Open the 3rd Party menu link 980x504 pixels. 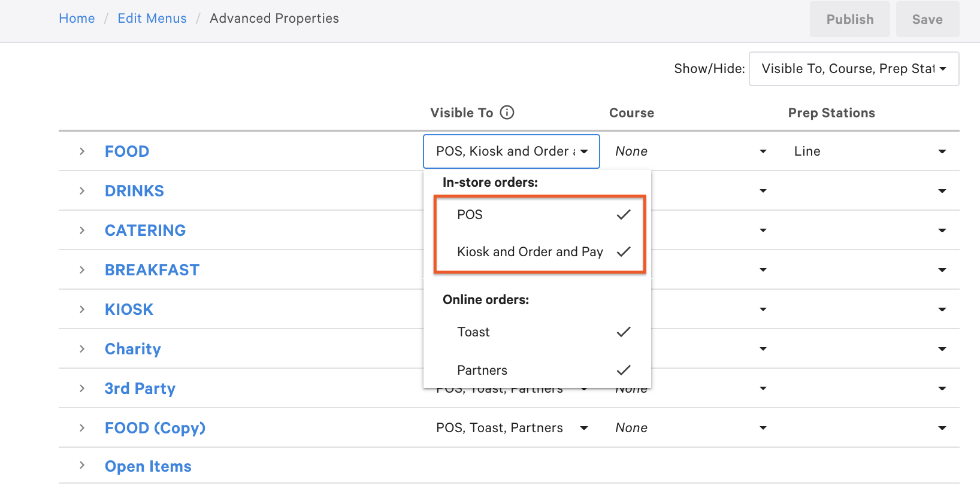tap(140, 388)
